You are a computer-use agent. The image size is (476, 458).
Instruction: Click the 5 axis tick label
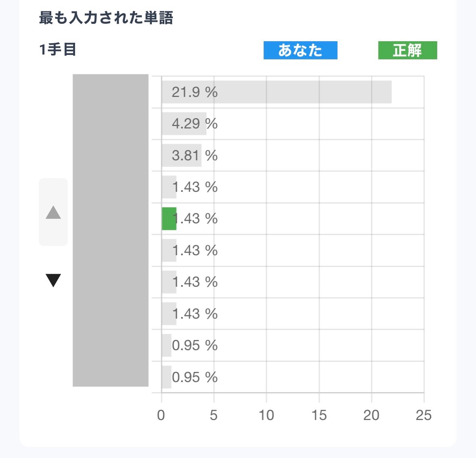[x=214, y=415]
